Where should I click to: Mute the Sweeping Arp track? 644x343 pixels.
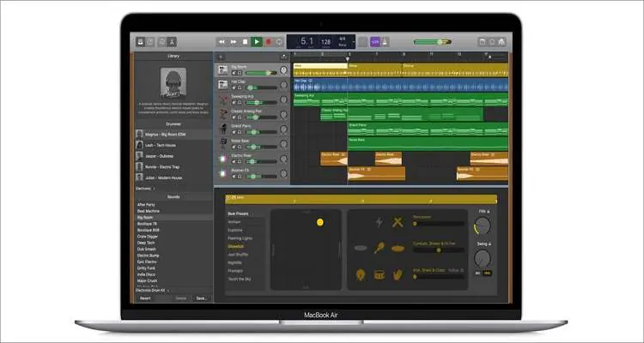[x=234, y=103]
